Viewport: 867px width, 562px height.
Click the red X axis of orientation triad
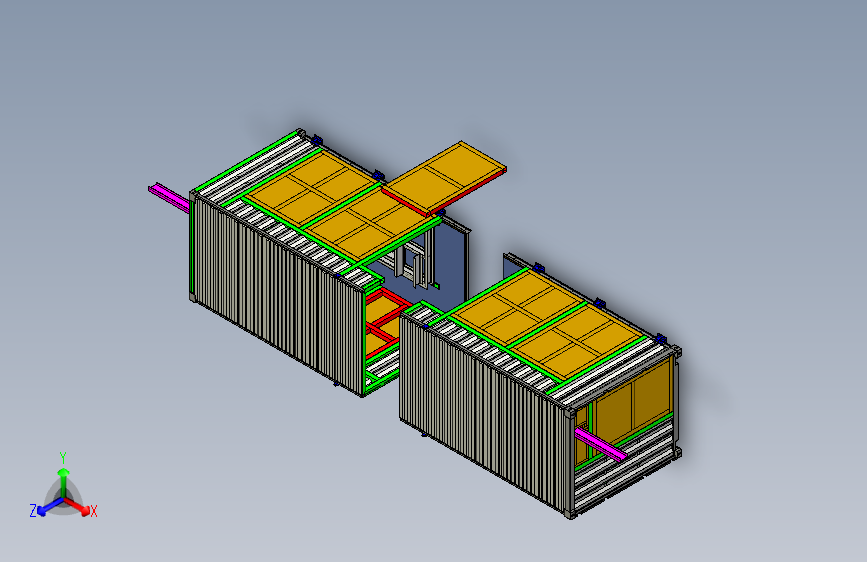79,506
